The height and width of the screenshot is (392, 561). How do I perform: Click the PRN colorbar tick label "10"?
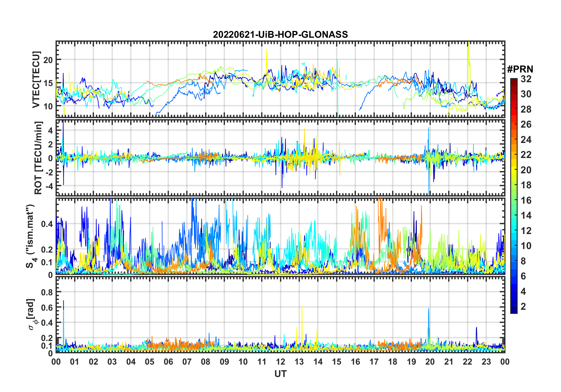click(x=526, y=246)
